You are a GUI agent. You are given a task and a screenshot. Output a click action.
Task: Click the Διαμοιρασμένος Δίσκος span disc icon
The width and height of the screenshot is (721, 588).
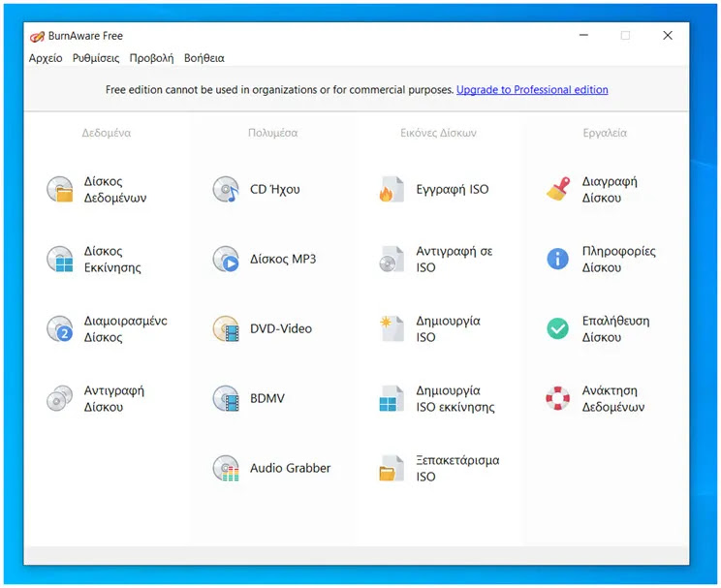(x=60, y=328)
